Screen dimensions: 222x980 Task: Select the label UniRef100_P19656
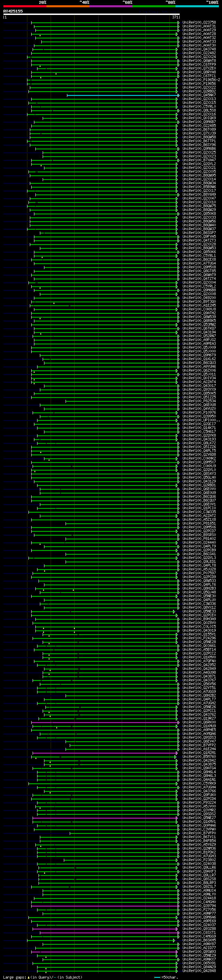click(x=199, y=84)
